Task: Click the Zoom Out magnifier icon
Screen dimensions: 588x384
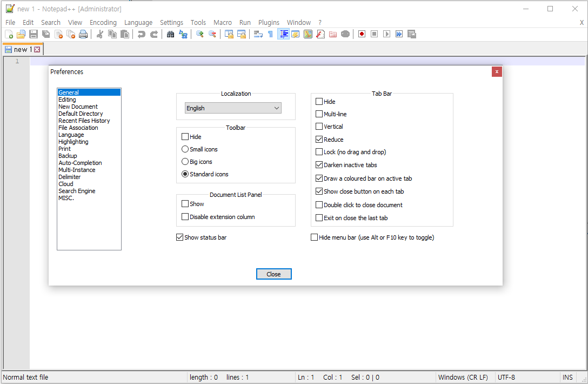Action: pos(212,35)
